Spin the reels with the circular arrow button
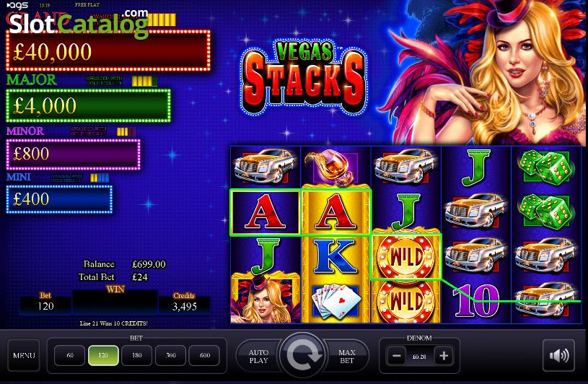Image resolution: width=588 pixels, height=384 pixels. click(x=302, y=355)
